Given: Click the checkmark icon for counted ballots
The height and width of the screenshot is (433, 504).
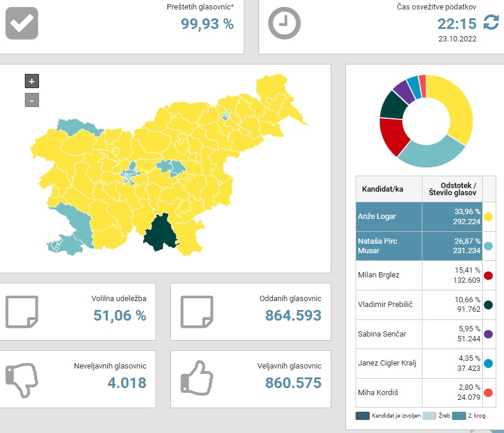Looking at the screenshot, I should point(22,24).
